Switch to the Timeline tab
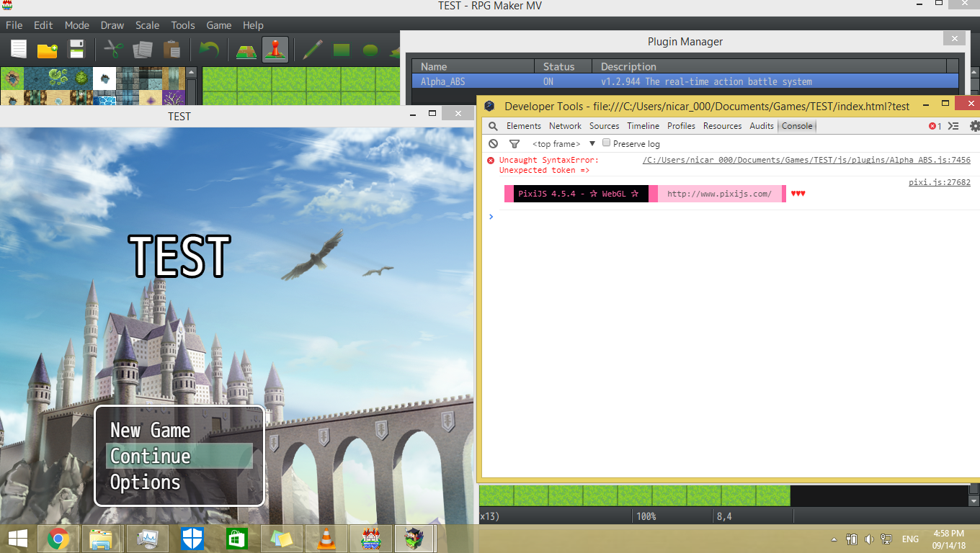Screen dimensions: 980x553 [x=644, y=126]
